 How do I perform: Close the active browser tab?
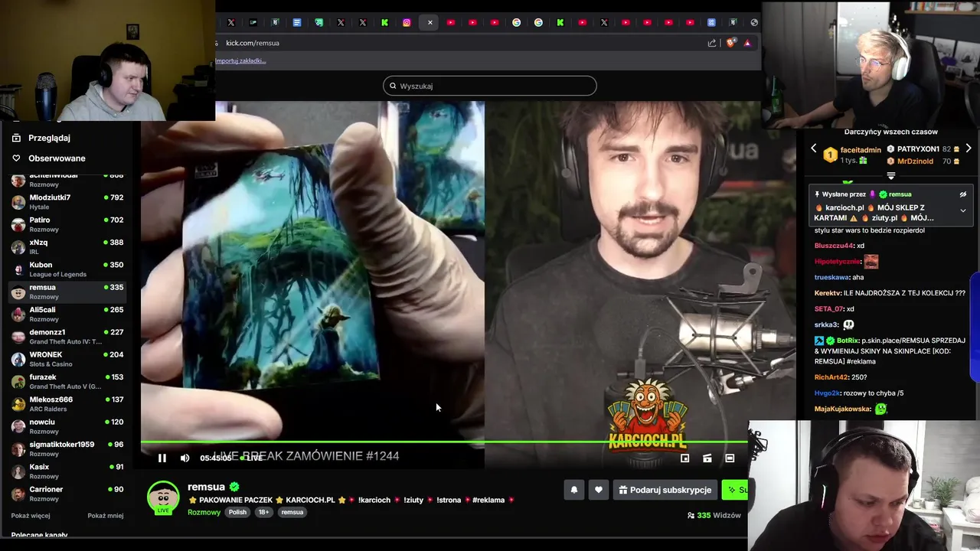click(x=430, y=22)
